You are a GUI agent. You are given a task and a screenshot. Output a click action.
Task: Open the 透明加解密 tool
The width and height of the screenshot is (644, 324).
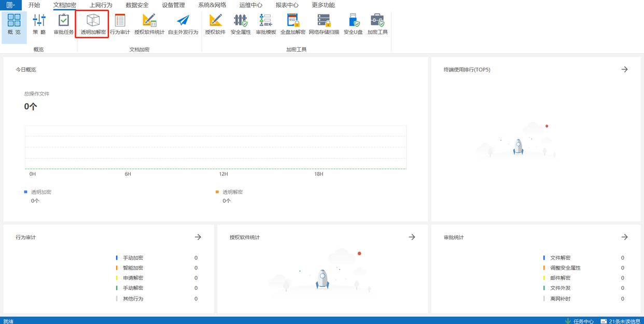click(x=93, y=24)
